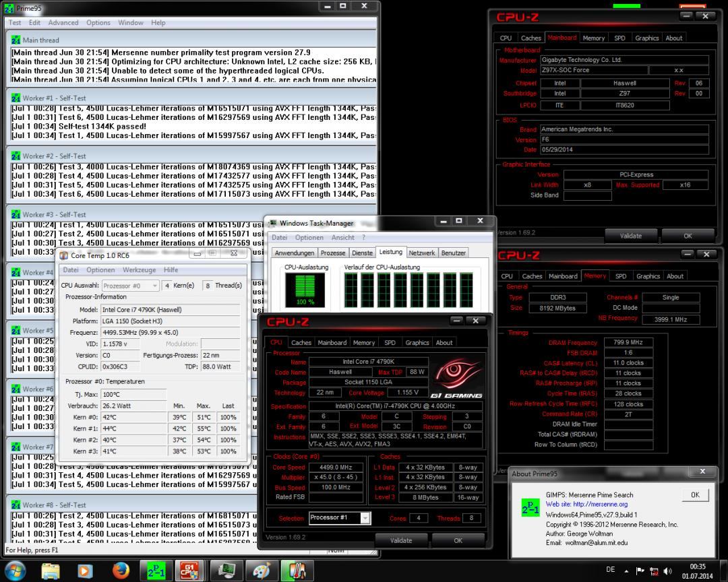Click the '799.9 MHz' DRAM Frequency value

click(x=628, y=342)
